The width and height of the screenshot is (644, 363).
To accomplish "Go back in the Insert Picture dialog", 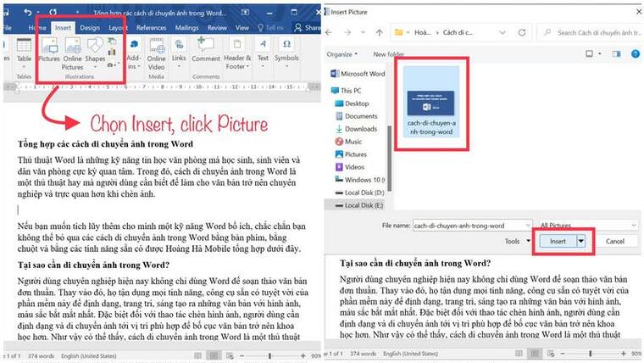I will click(329, 32).
